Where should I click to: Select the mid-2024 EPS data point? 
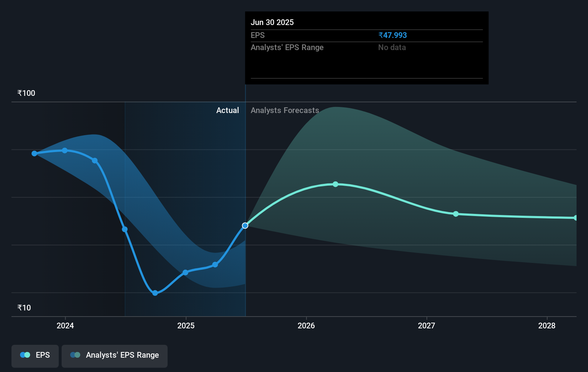coord(125,229)
